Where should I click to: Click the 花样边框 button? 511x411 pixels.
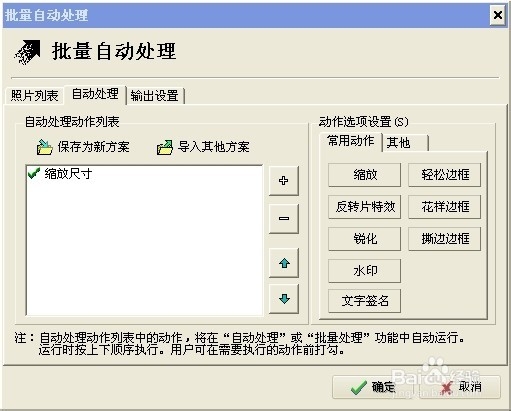(x=445, y=207)
